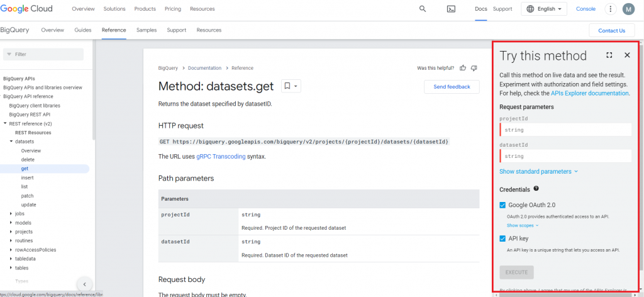This screenshot has width=644, height=297.
Task: Expand Show standard parameters
Action: tap(538, 171)
